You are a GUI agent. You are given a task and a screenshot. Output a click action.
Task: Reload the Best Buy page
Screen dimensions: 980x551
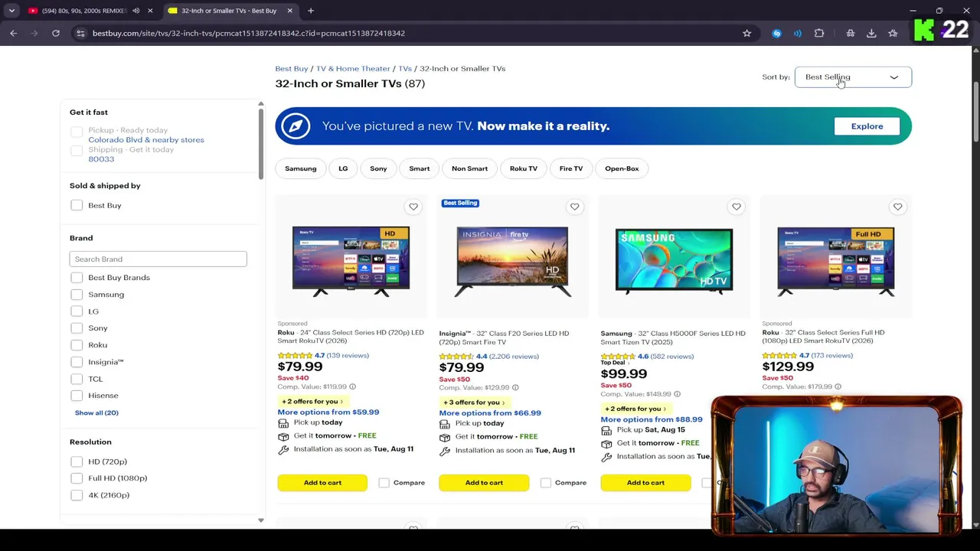click(56, 33)
